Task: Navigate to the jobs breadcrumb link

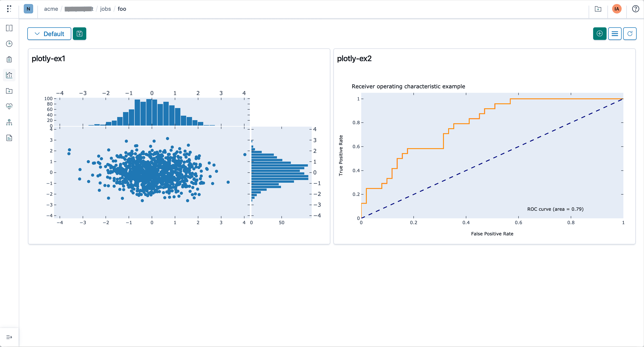Action: [x=106, y=9]
